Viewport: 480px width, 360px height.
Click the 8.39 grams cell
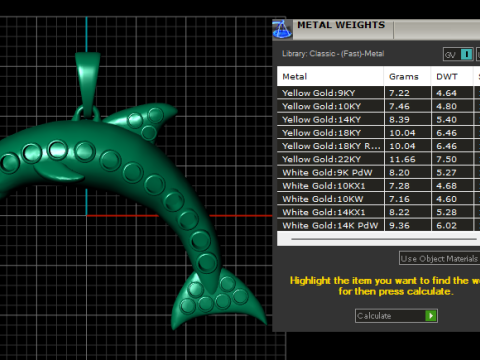pyautogui.click(x=407, y=119)
